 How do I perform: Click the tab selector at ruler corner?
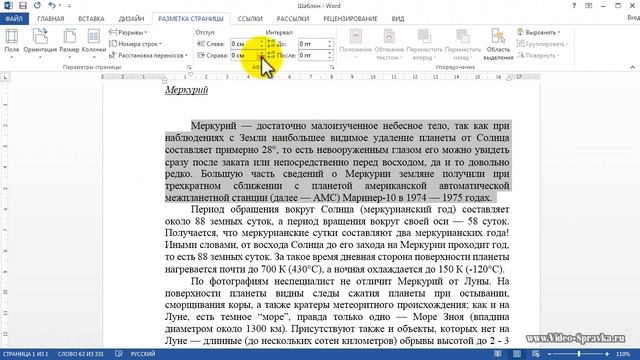point(5,77)
